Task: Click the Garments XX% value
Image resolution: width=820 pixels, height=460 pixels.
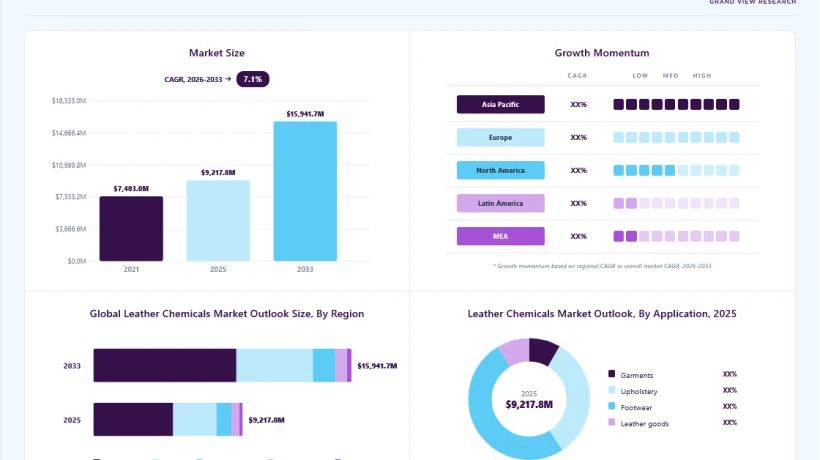Action: click(x=730, y=374)
